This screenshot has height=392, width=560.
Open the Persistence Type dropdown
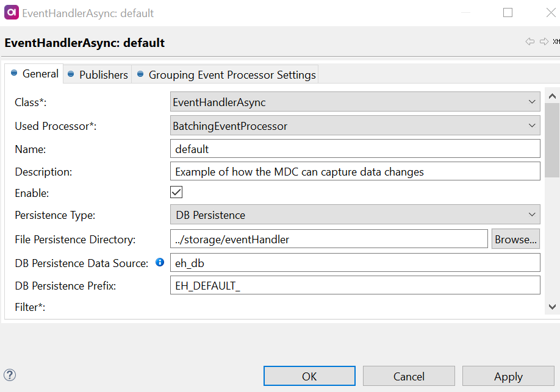(355, 215)
